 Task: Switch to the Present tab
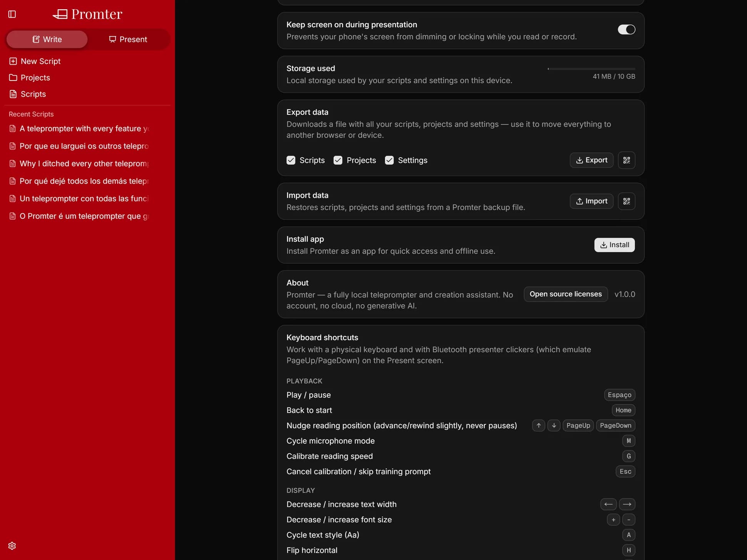pyautogui.click(x=128, y=39)
